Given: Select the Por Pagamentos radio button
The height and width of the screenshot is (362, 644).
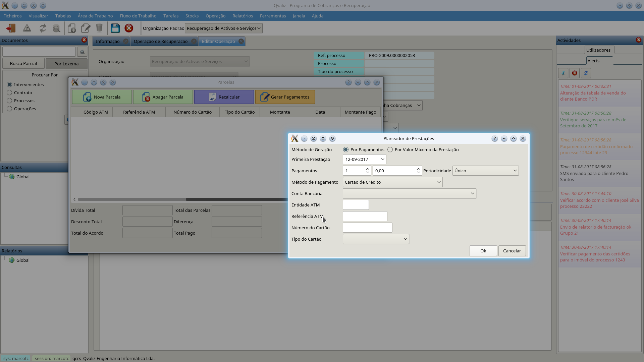Looking at the screenshot, I should [346, 150].
